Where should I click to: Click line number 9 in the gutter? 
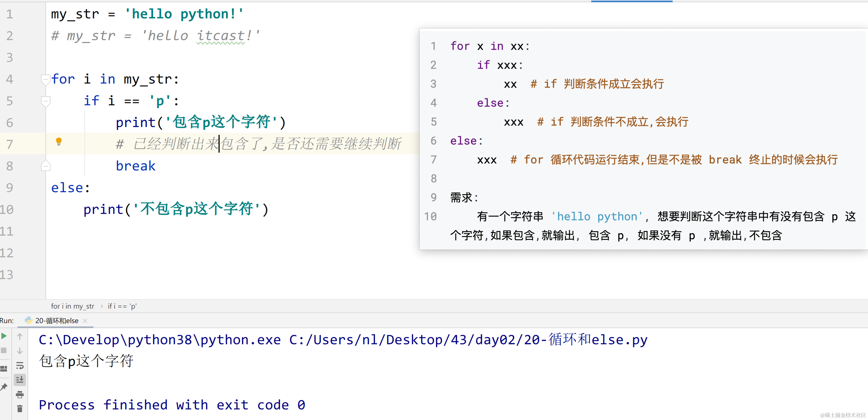(9, 188)
